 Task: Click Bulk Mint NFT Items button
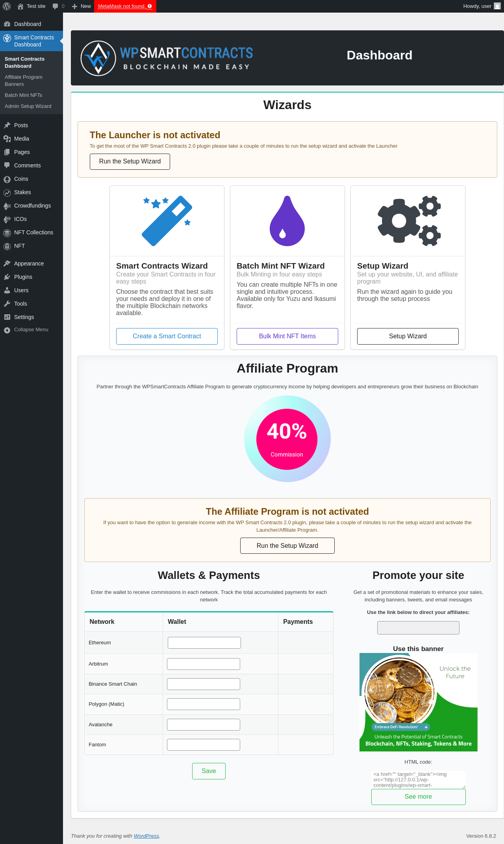point(287,336)
